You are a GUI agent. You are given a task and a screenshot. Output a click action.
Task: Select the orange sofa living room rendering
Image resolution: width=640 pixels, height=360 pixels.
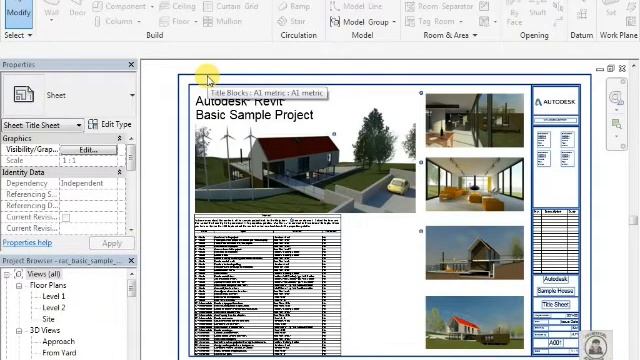pyautogui.click(x=475, y=184)
